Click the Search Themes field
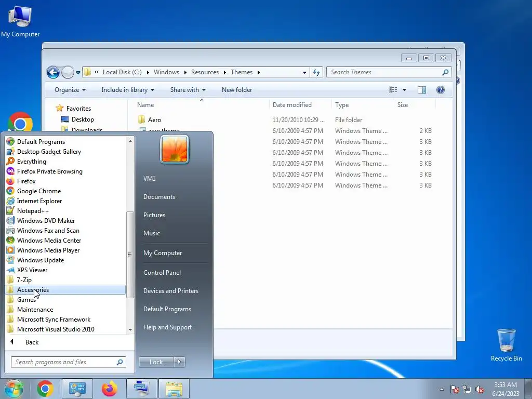This screenshot has width=532, height=399. [x=389, y=72]
